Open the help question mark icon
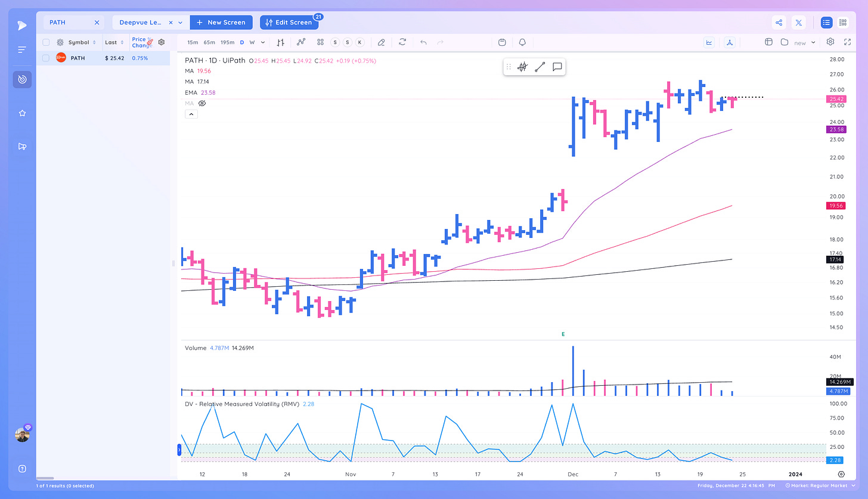Viewport: 868px width, 499px height. tap(22, 468)
